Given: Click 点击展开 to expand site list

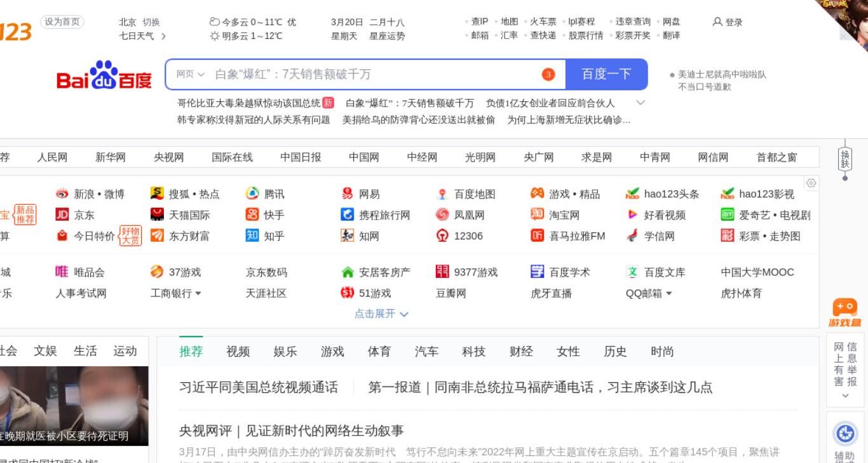Looking at the screenshot, I should click(x=381, y=314).
